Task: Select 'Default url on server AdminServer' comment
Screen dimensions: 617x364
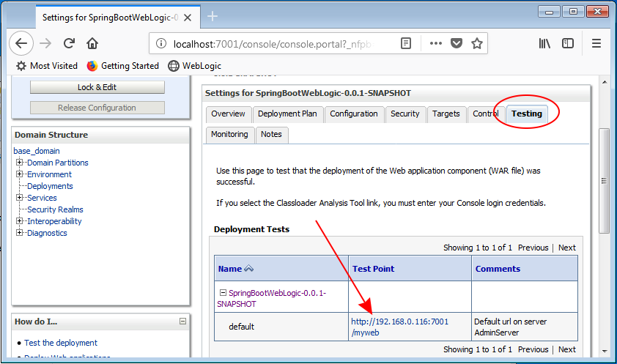Action: click(510, 327)
